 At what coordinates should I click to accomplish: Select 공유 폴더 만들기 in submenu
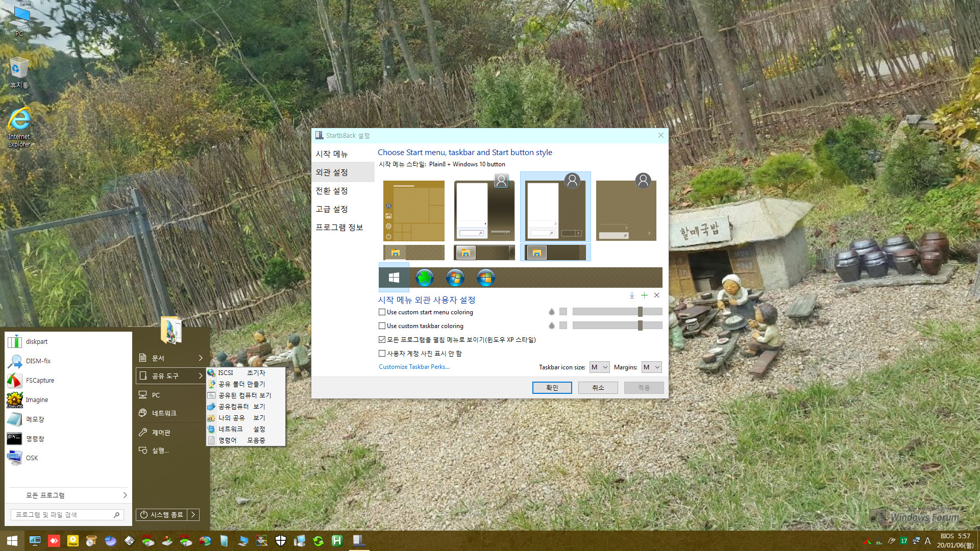coord(246,384)
